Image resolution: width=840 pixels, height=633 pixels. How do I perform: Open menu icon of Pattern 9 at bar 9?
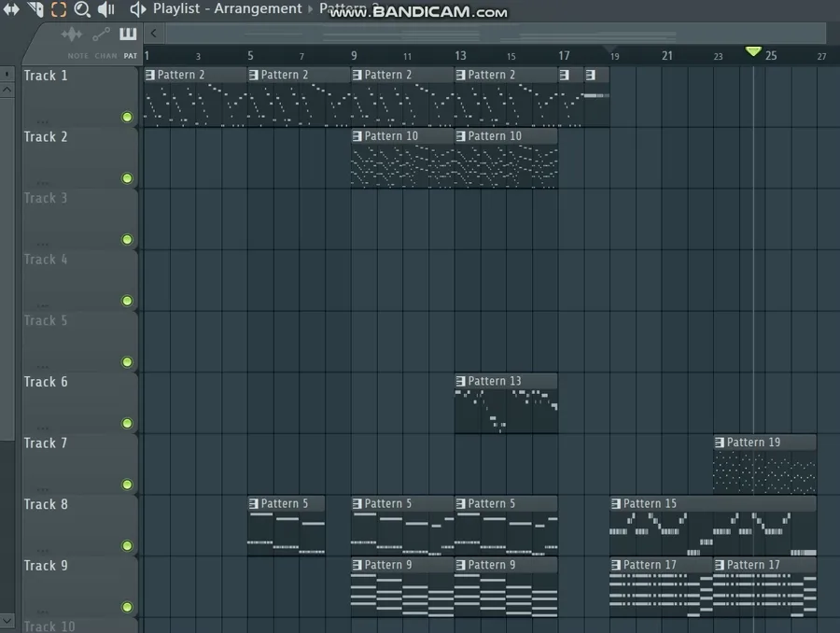tap(357, 565)
